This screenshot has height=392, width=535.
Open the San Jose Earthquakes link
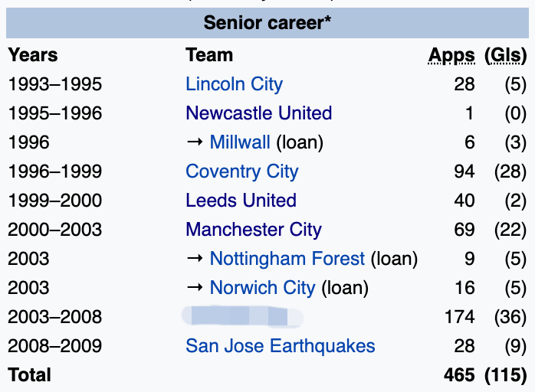pos(280,346)
